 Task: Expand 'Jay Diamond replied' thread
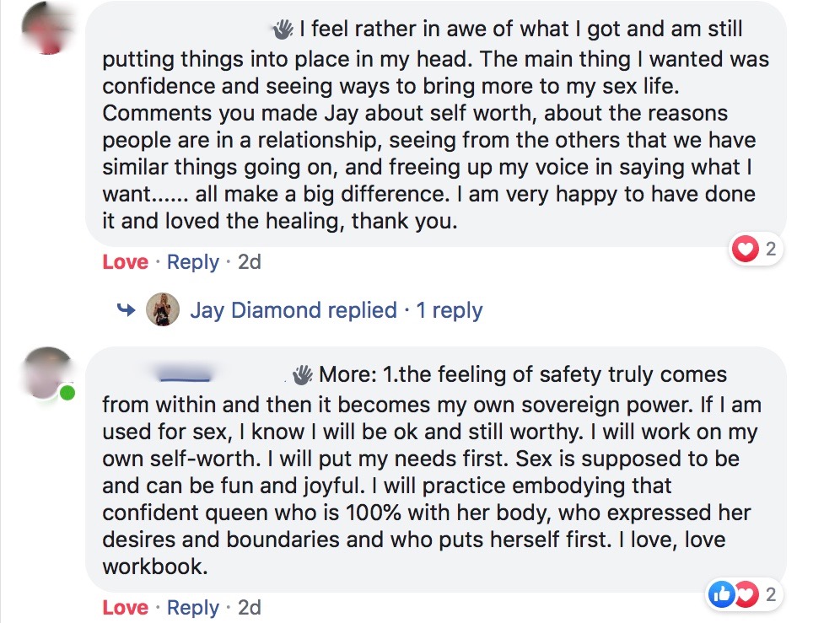pyautogui.click(x=293, y=310)
